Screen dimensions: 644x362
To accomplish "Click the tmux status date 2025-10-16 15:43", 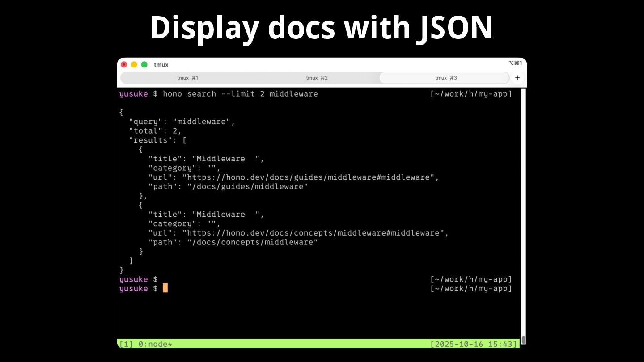I will pyautogui.click(x=474, y=344).
